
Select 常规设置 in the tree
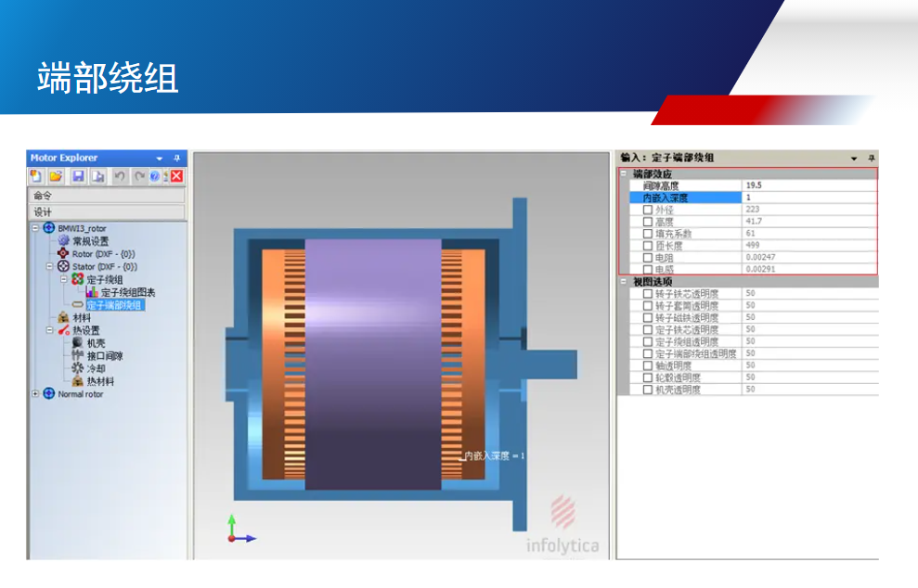[90, 241]
